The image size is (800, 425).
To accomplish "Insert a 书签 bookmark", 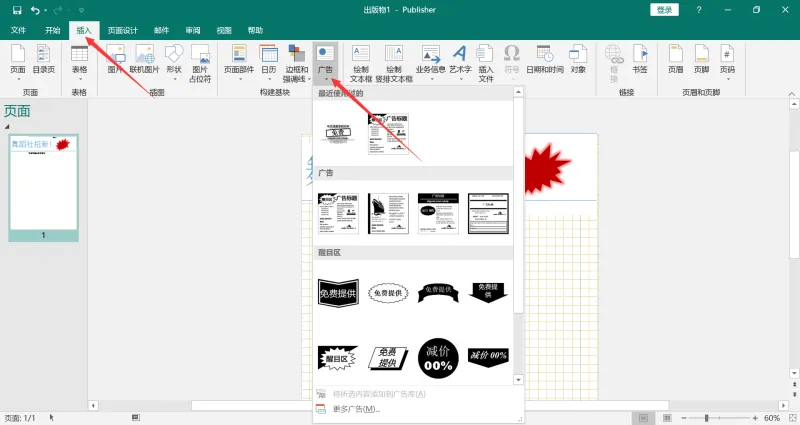I will tap(640, 59).
